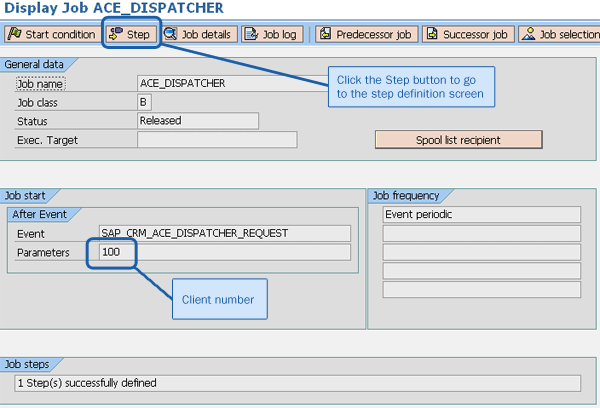Viewport: 600px width, 408px height.
Task: Click the General data group header
Action: 34,64
